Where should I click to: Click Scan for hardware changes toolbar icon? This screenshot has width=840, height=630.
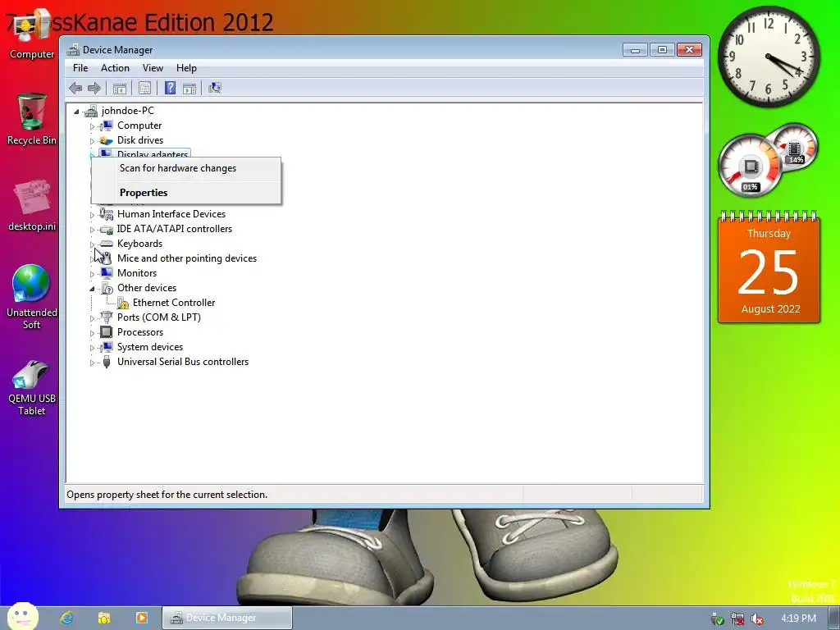coord(215,88)
